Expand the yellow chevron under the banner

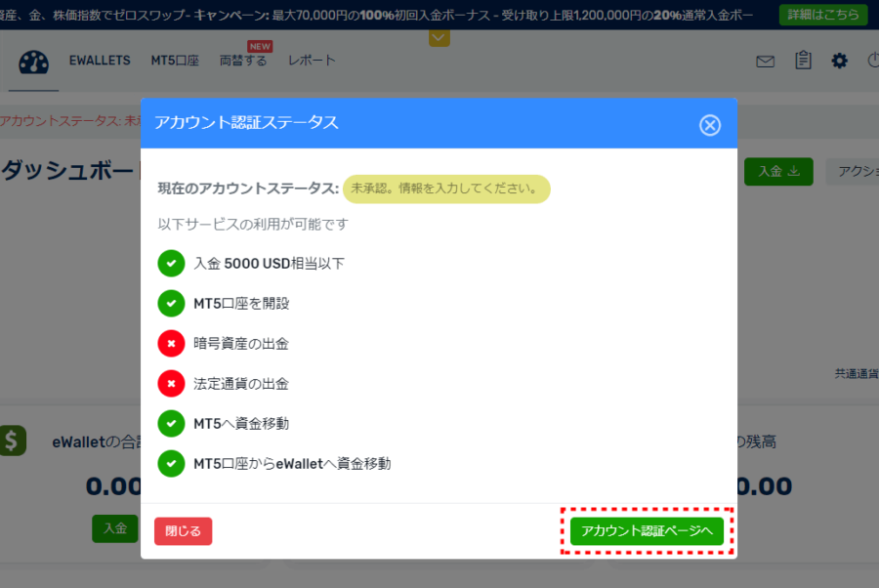pos(439,38)
